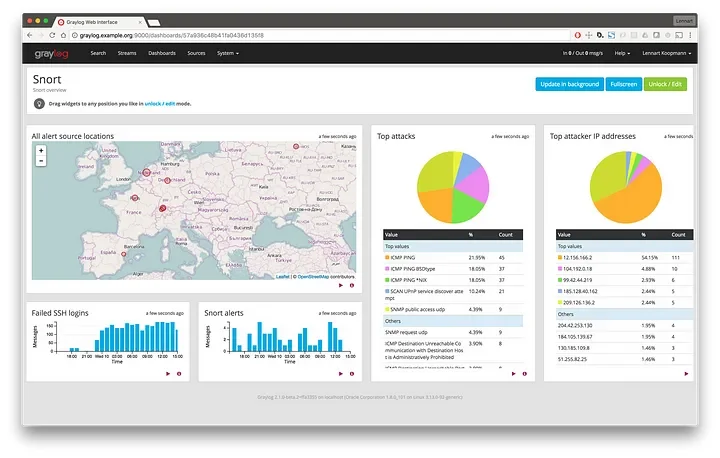Show info for Snort alerts widget
The width and height of the screenshot is (720, 458).
(352, 374)
